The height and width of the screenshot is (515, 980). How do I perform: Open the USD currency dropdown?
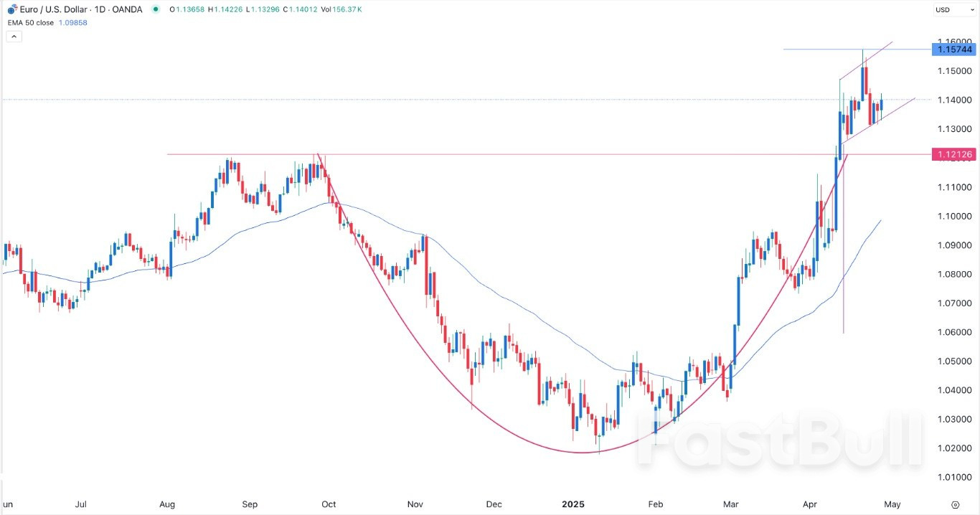(954, 9)
